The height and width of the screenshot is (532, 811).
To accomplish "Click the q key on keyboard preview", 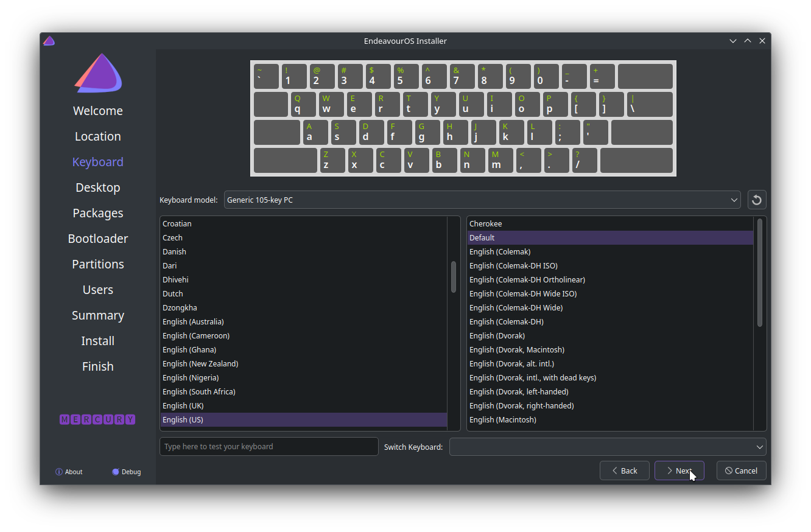I will tap(303, 104).
